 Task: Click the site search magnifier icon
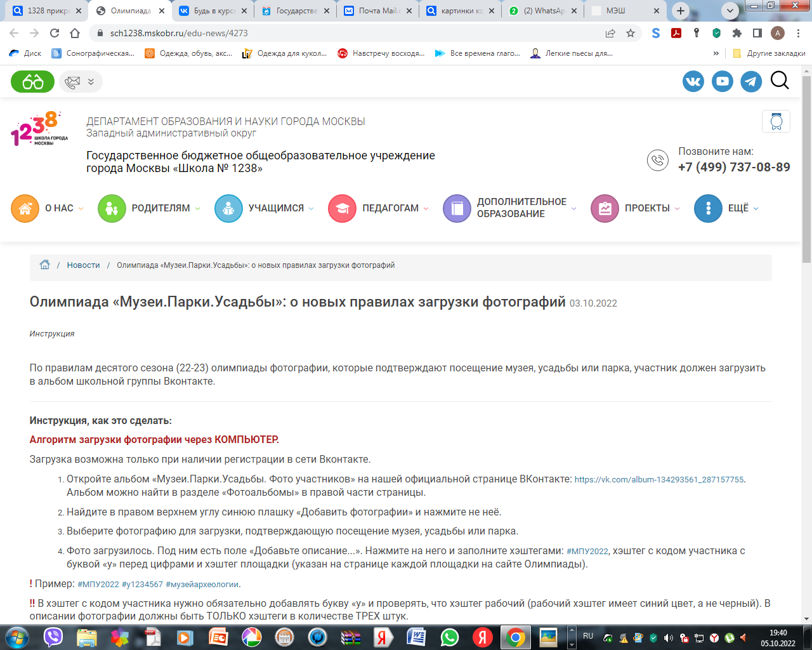(x=780, y=81)
